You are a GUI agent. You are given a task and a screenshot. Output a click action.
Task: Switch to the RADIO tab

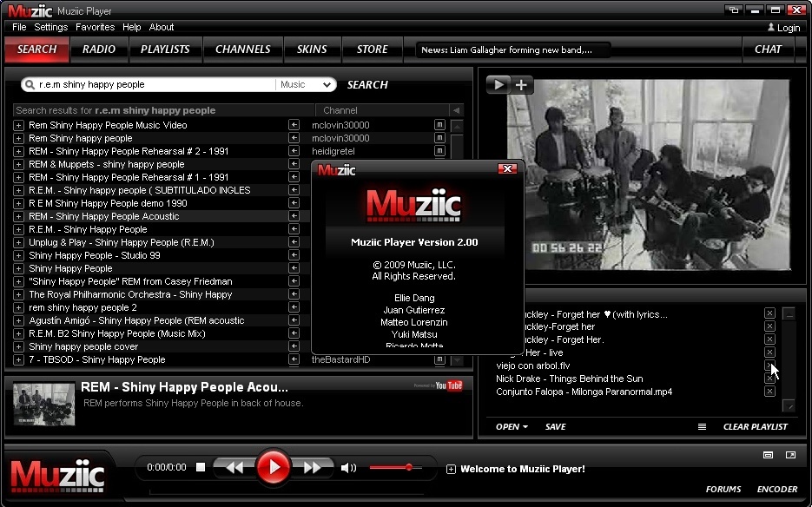point(99,49)
